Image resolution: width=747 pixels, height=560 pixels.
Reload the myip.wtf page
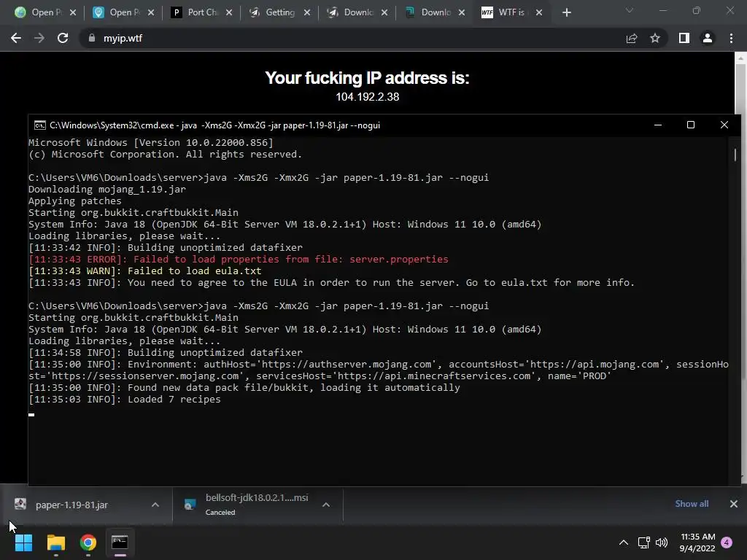coord(63,38)
